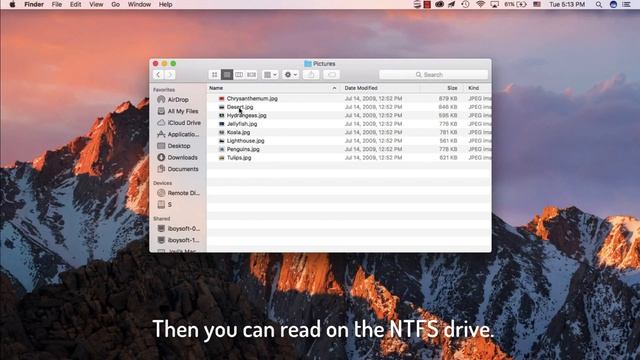Click the clock showing Tue 5:13 PM
Viewport: 640px width, 360px height.
coord(567,4)
